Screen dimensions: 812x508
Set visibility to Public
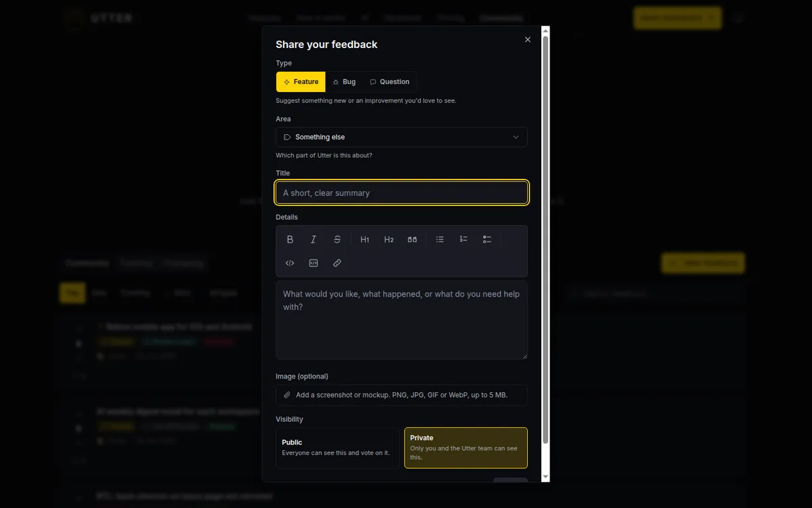[338, 448]
